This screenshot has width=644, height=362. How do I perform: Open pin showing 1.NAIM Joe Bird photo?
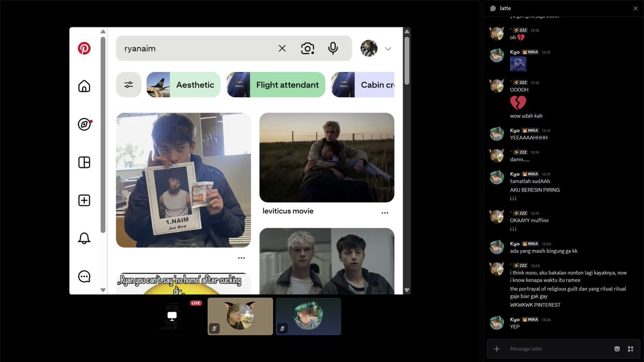(x=184, y=180)
